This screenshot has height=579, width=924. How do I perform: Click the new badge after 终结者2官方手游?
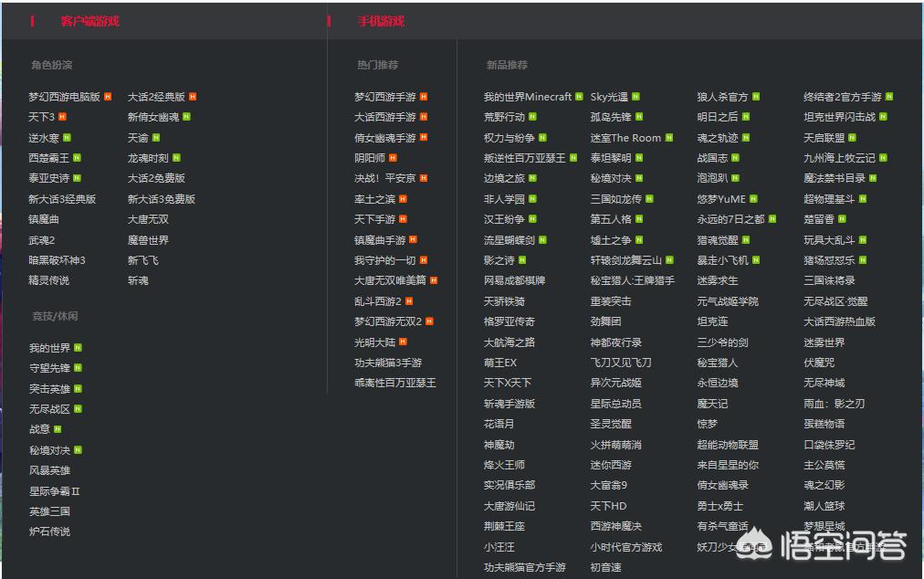pos(889,97)
